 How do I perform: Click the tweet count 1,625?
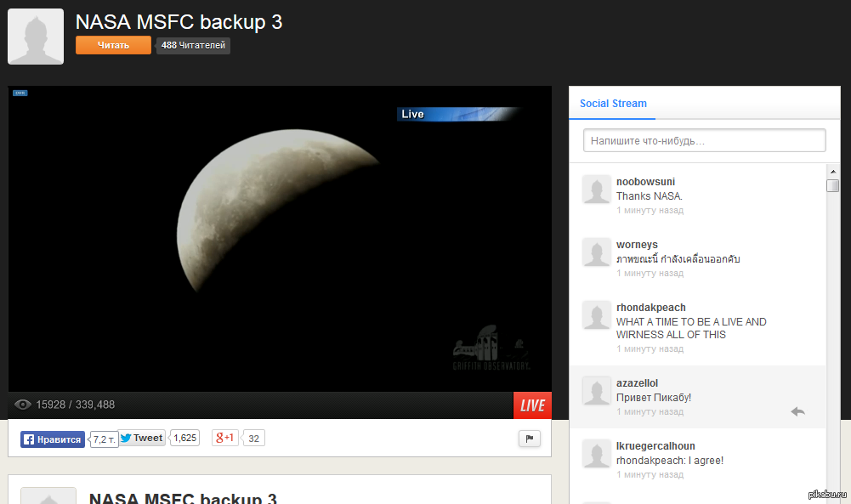coord(185,438)
